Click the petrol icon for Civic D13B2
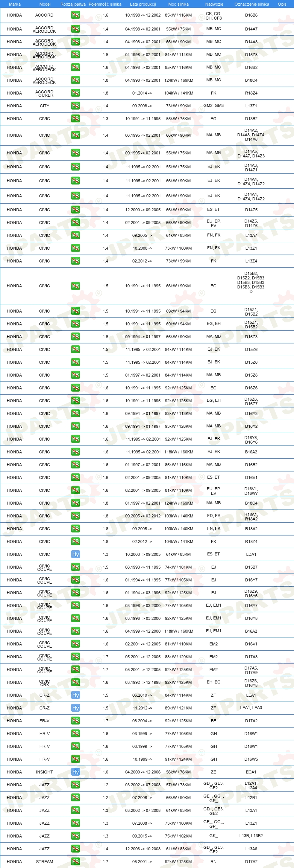The width and height of the screenshot is (294, 868). pos(75,119)
